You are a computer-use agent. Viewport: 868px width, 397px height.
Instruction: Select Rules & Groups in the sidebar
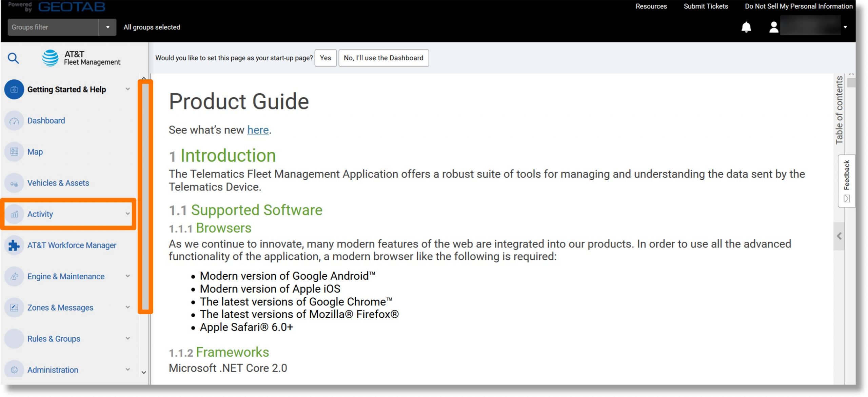pos(54,339)
